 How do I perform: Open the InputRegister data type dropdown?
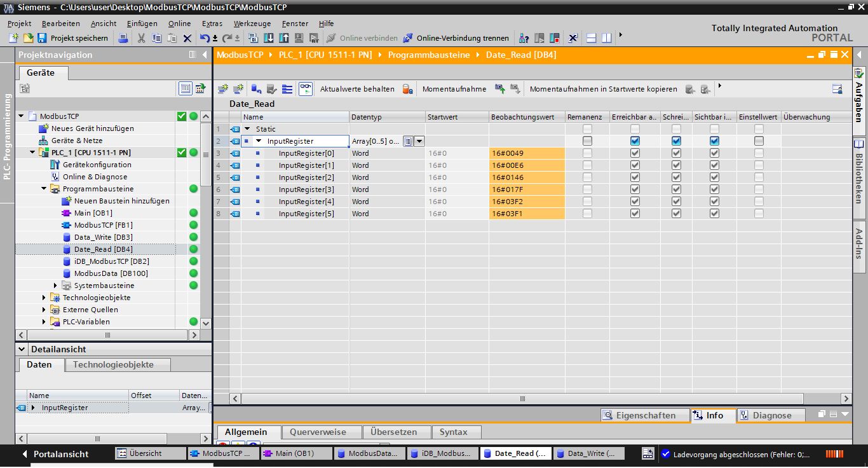[419, 141]
